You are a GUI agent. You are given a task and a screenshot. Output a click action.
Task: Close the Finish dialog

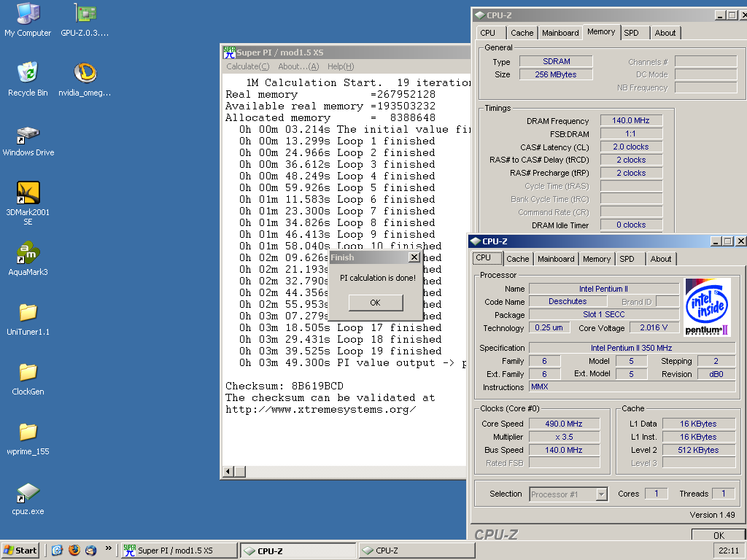[414, 257]
